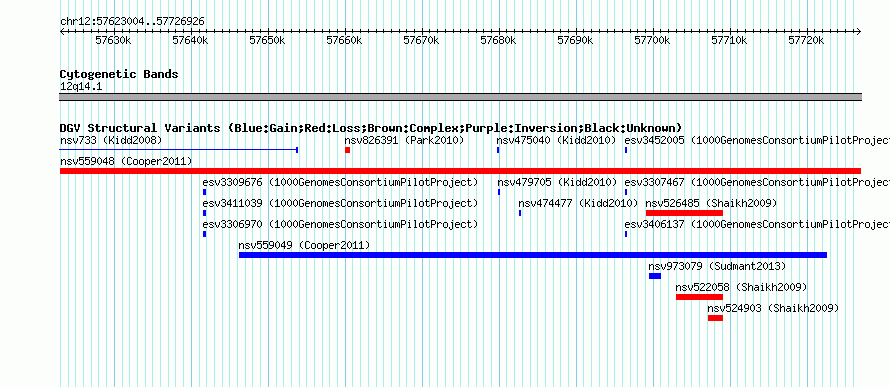Open the esv3307467 variant label
The width and height of the screenshot is (890, 387).
click(757, 183)
